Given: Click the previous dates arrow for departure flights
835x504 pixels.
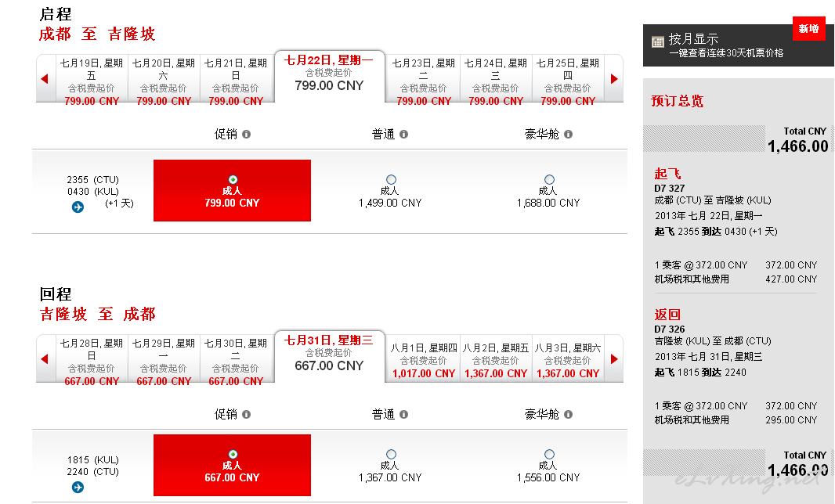Looking at the screenshot, I should point(45,79).
